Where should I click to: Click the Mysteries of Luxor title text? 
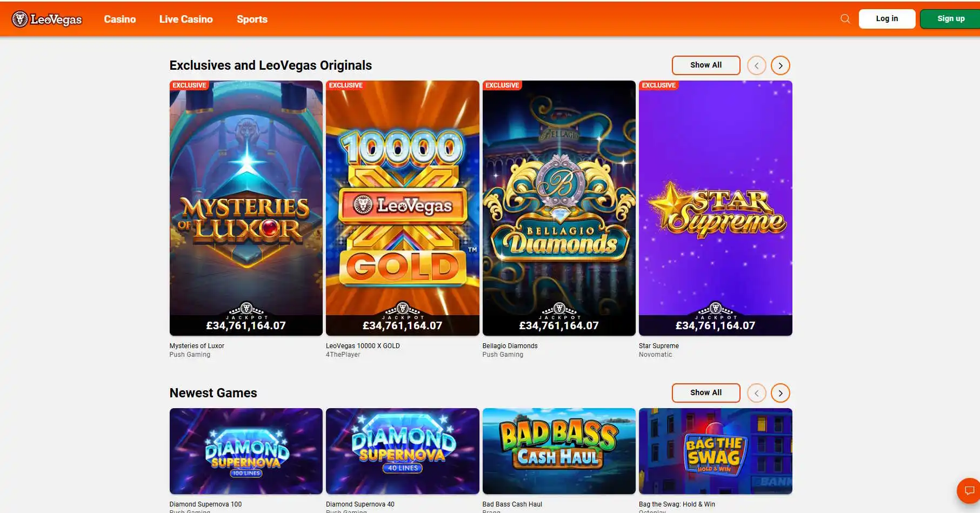(x=197, y=346)
